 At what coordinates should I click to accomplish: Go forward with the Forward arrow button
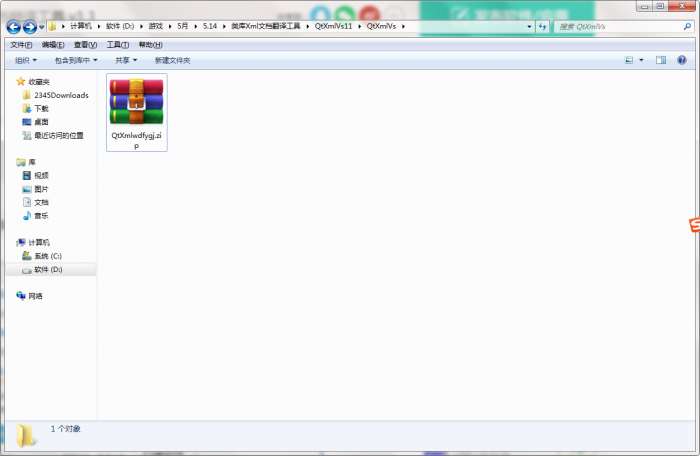30,27
